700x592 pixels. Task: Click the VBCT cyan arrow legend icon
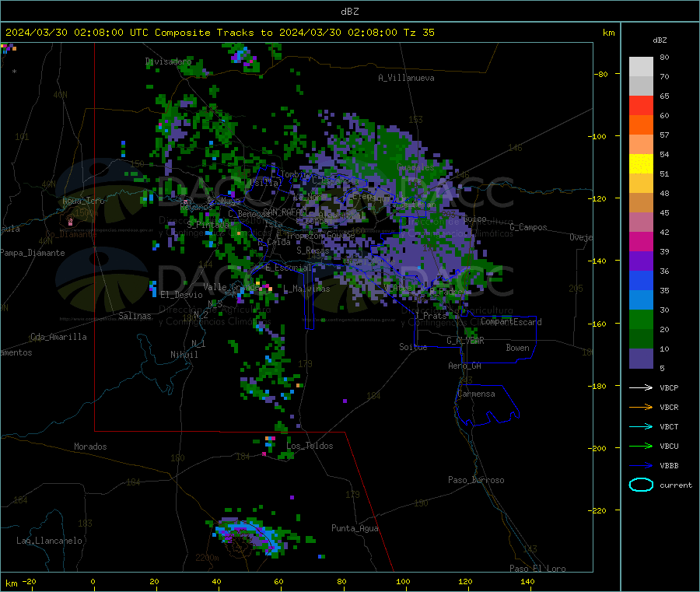coord(641,427)
